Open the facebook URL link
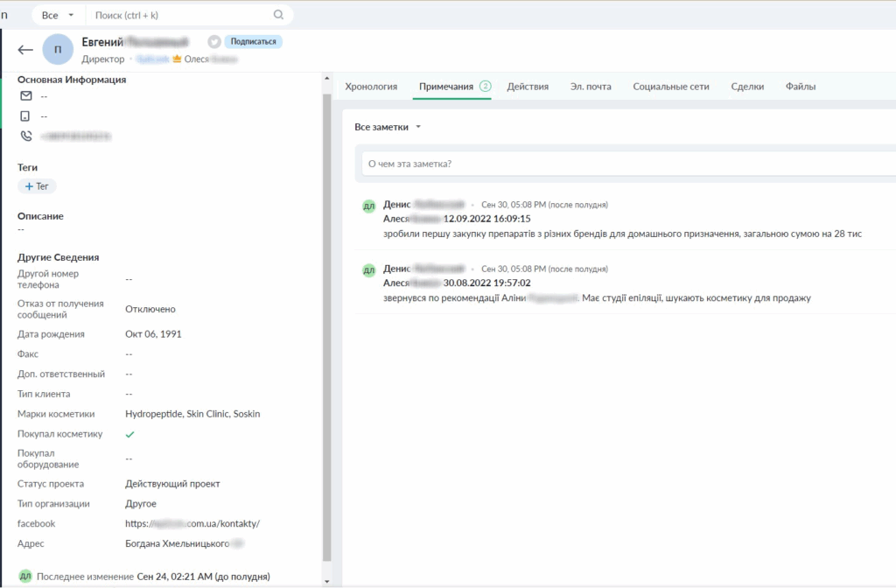 pos(192,524)
